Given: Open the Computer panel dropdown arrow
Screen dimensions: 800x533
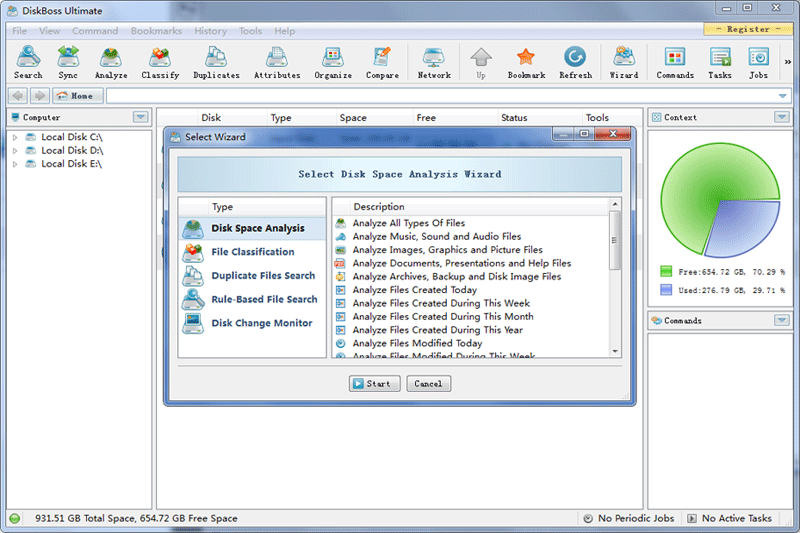Looking at the screenshot, I should [x=141, y=117].
